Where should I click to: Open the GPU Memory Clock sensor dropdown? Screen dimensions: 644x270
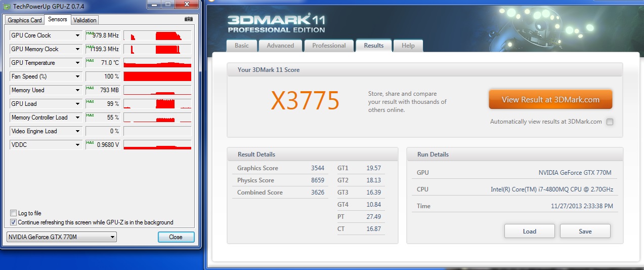pyautogui.click(x=78, y=49)
